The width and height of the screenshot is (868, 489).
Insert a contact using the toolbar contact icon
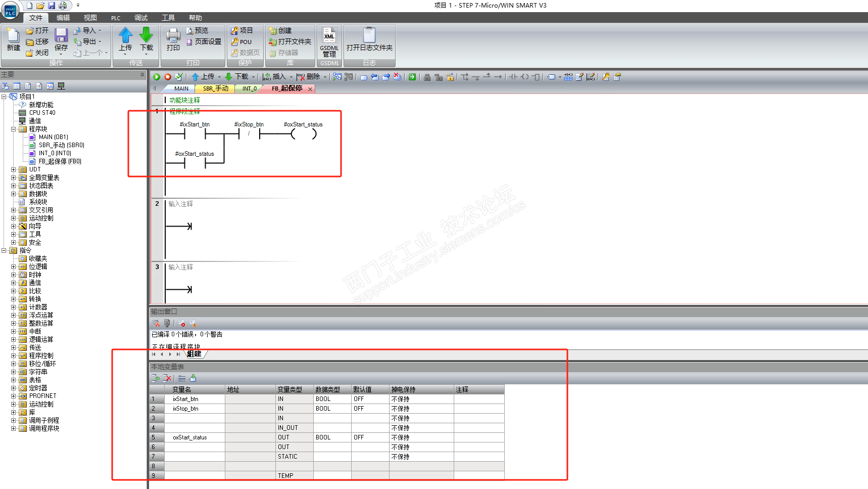pyautogui.click(x=513, y=77)
